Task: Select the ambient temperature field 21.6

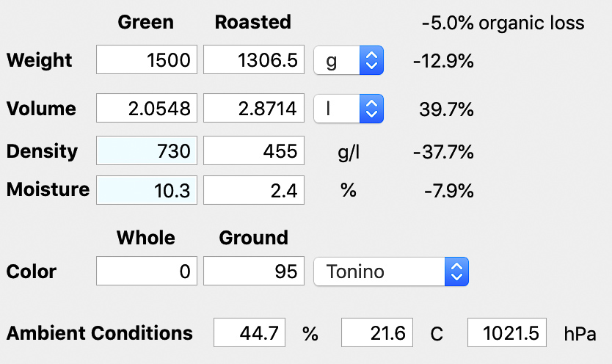Action: [x=377, y=332]
